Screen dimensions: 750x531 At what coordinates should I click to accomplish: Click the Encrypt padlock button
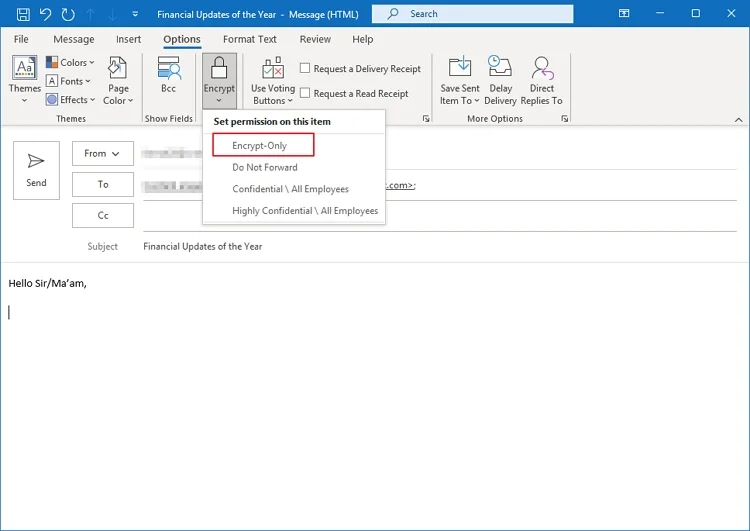(x=219, y=80)
